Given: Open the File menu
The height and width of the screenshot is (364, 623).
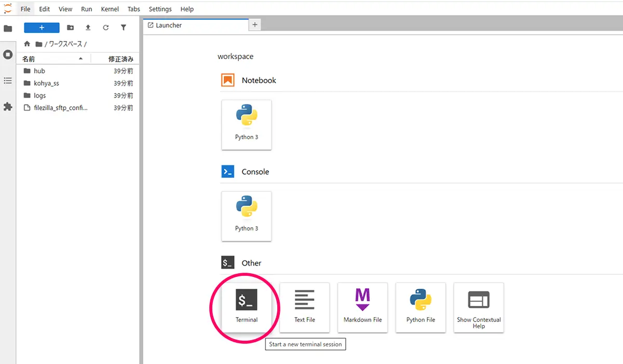Looking at the screenshot, I should point(25,9).
